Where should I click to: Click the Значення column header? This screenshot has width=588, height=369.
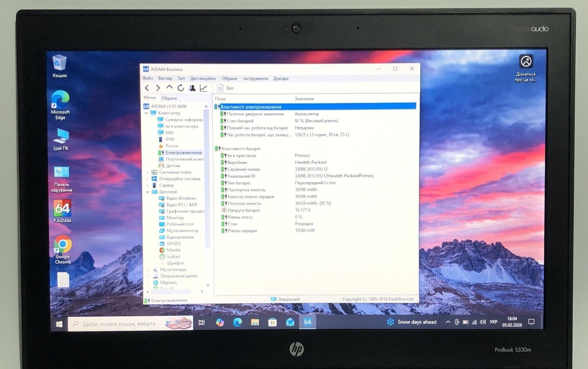pyautogui.click(x=304, y=99)
